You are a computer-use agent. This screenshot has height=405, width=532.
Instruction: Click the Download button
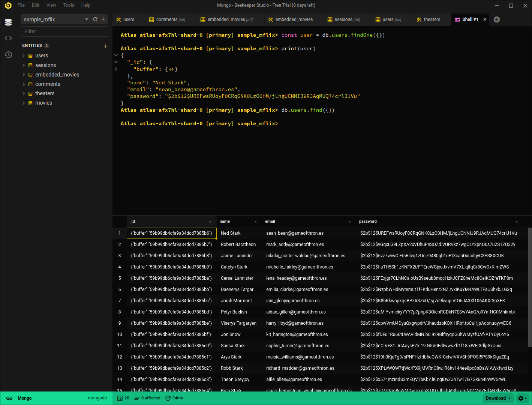pos(495,398)
